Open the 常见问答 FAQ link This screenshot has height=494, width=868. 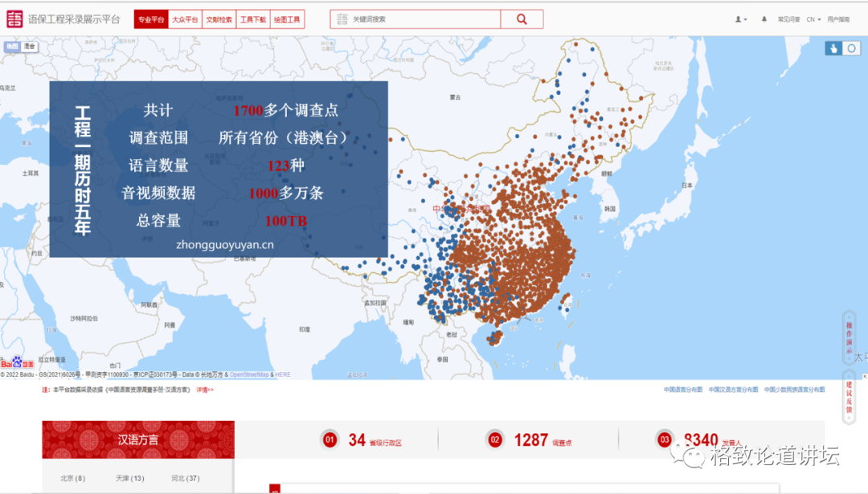[789, 19]
